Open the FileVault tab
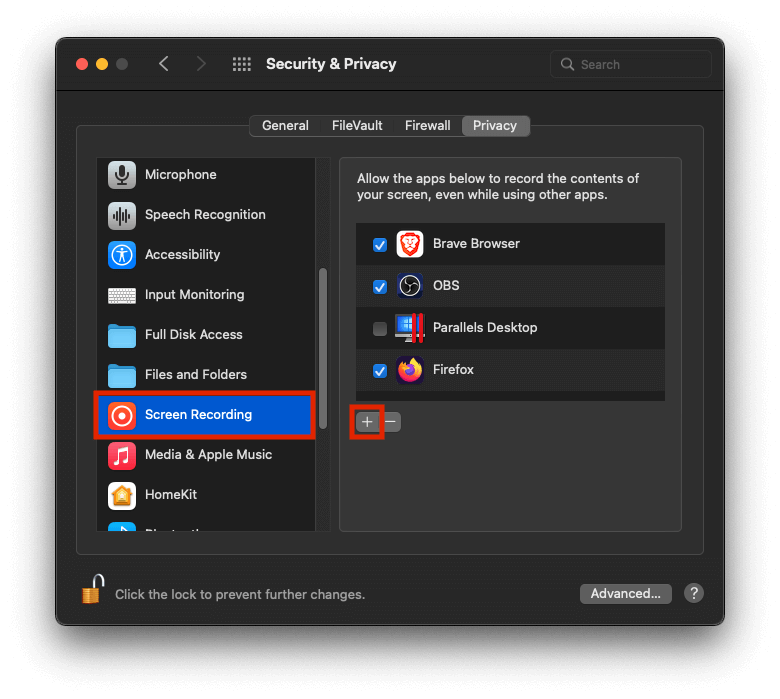Screen dimensions: 780x699 357,126
